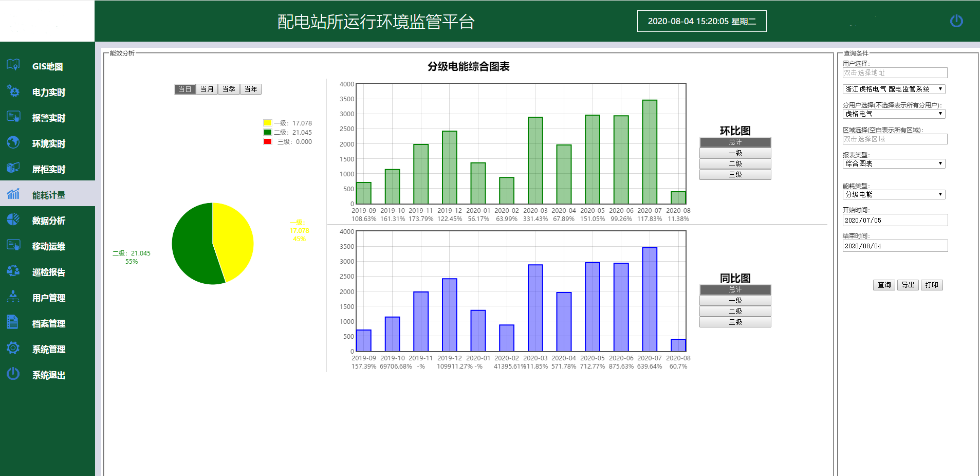Screen dimensions: 980x476
Task: Open the 能耗类型 dropdown showing 分级电能
Action: [894, 194]
